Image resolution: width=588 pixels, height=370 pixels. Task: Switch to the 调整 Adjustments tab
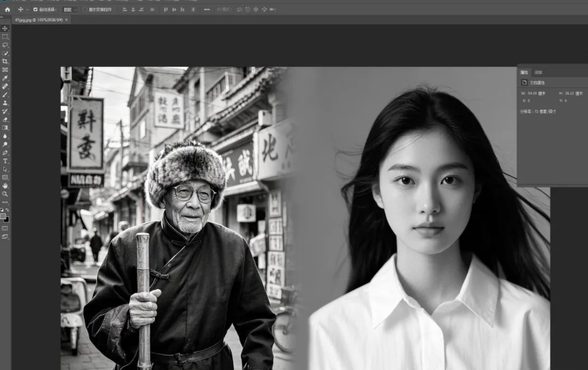[538, 73]
